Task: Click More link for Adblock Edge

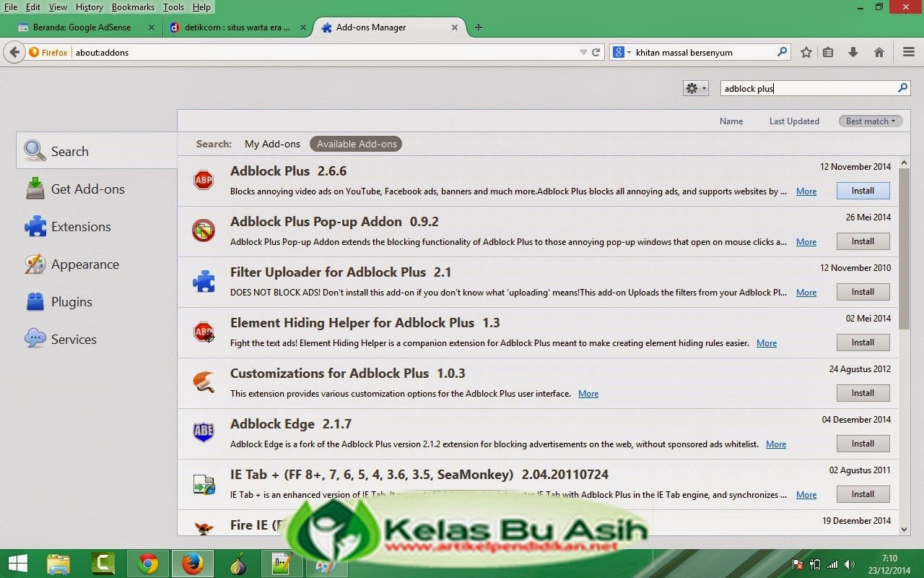Action: click(x=776, y=444)
